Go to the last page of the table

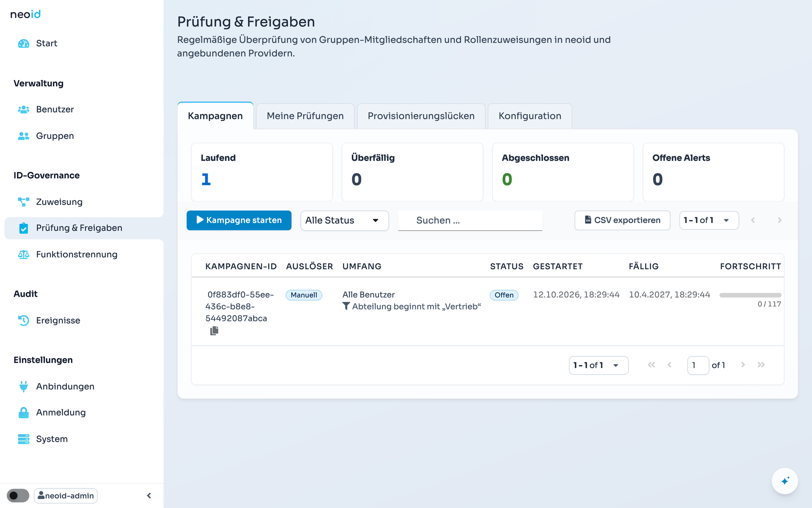[761, 365]
